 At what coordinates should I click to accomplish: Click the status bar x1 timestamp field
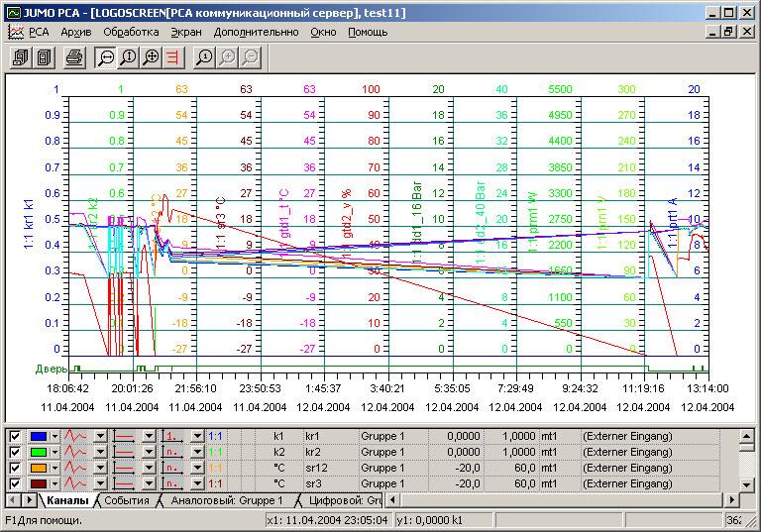tap(330, 520)
